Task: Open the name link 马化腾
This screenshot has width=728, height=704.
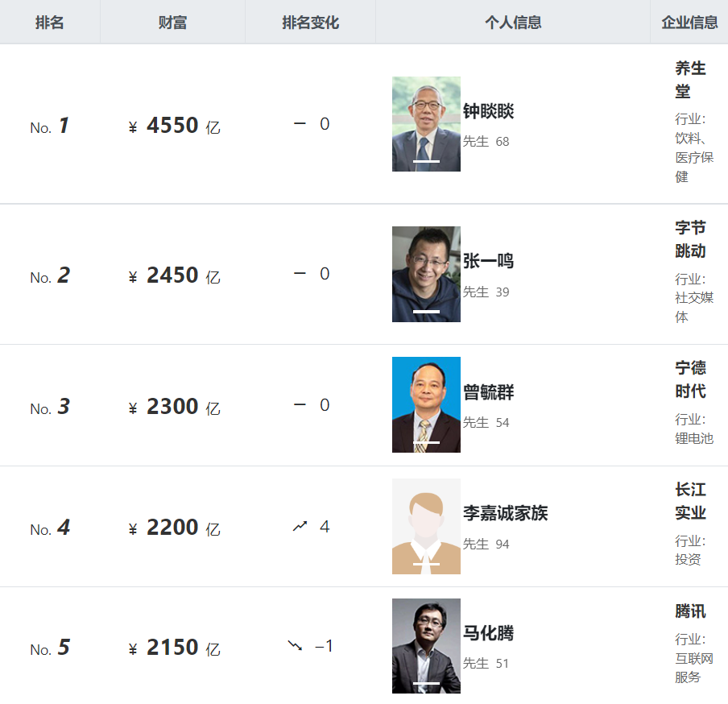Action: pyautogui.click(x=489, y=633)
